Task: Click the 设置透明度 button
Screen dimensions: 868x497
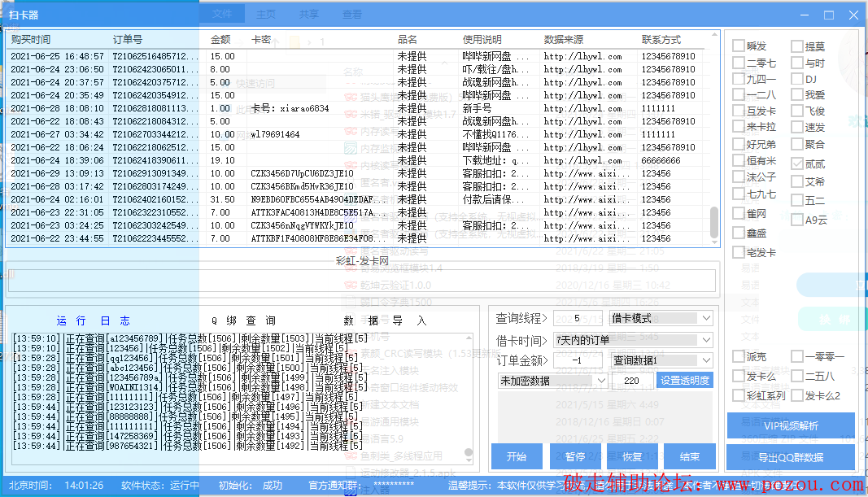Action: (x=684, y=381)
